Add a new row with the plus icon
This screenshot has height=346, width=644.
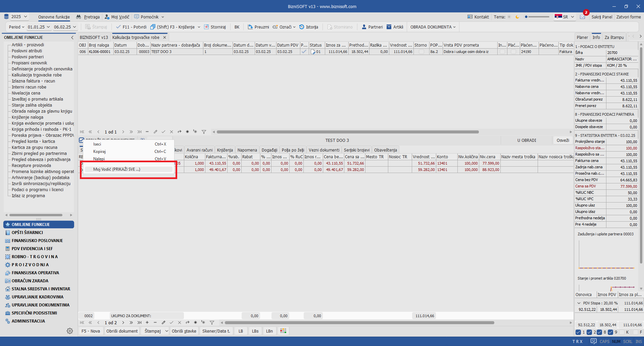click(x=147, y=323)
